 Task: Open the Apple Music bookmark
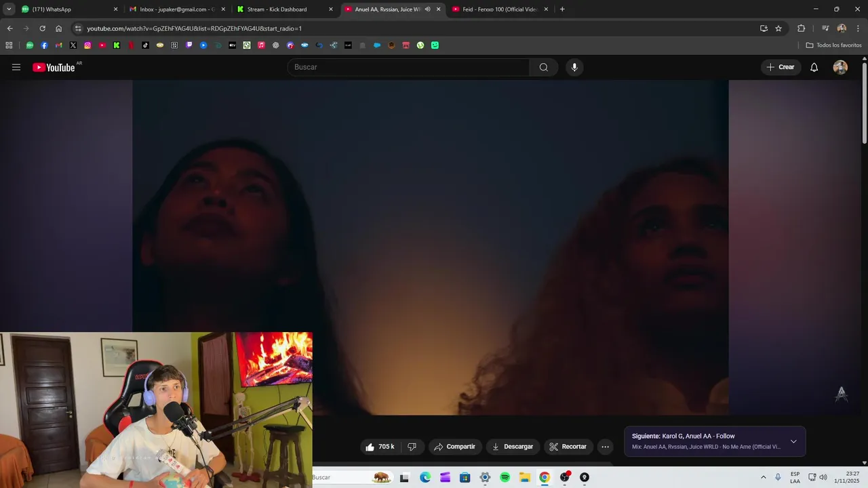click(x=261, y=45)
